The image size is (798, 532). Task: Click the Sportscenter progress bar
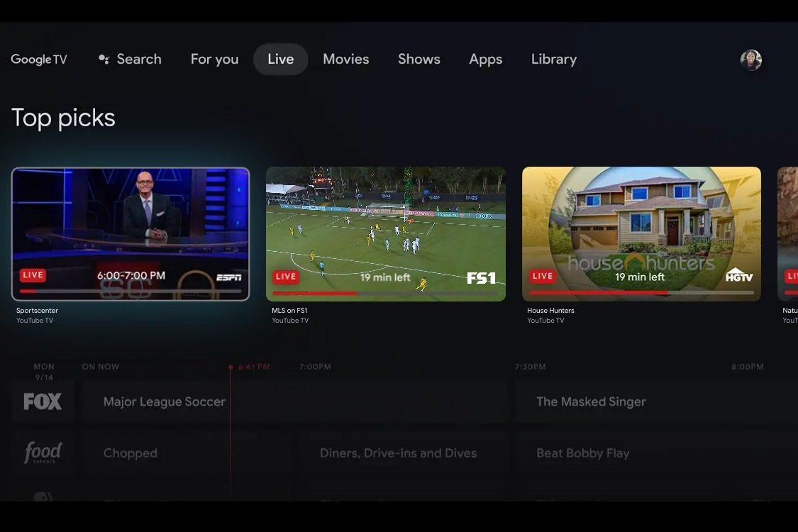(131, 292)
